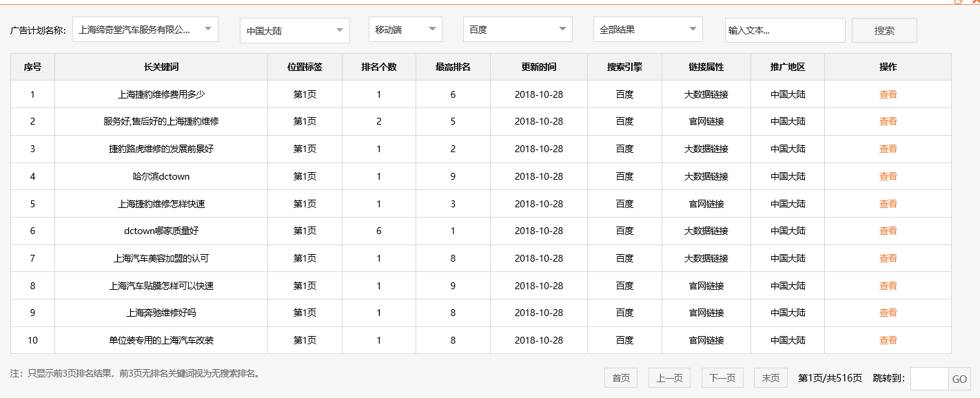Click the 输入文本 search text field
Image resolution: width=980 pixels, height=398 pixels.
pos(785,30)
